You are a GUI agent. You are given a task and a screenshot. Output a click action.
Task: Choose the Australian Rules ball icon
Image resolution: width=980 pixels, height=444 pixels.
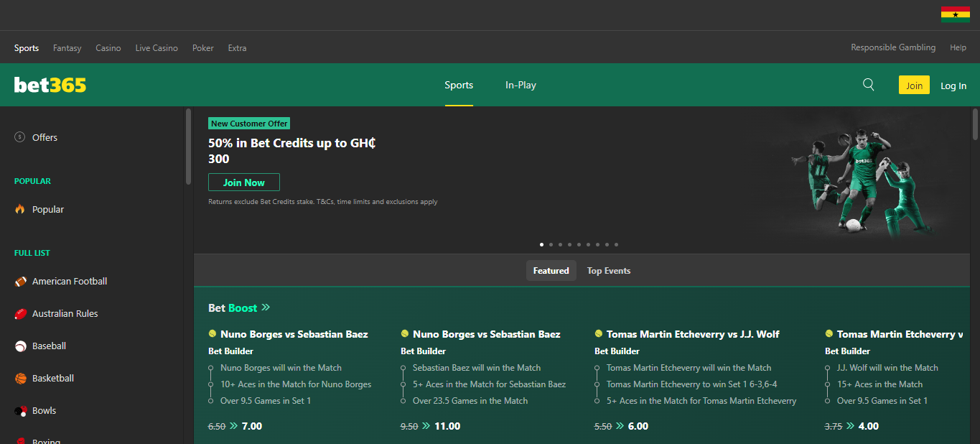(x=20, y=314)
